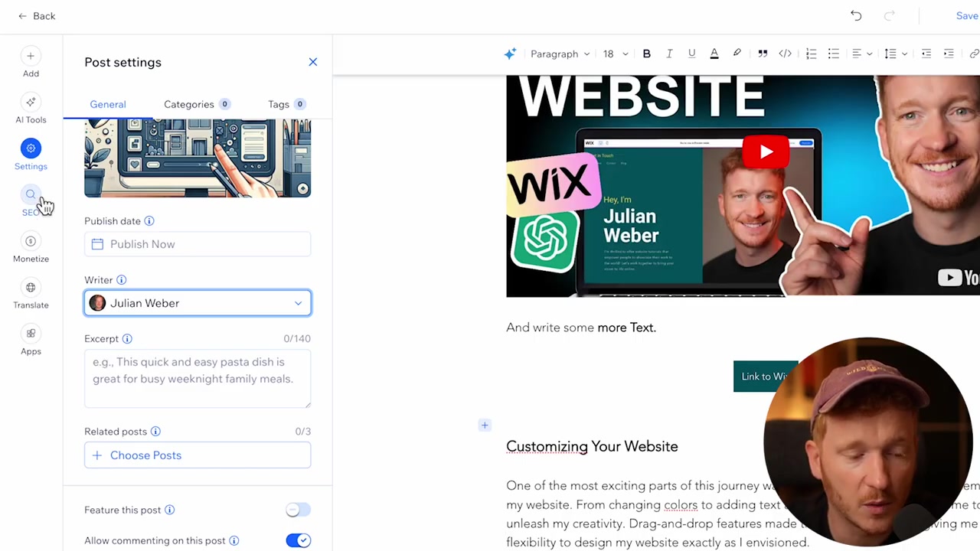
Task: Open the Monetize sidebar section
Action: coord(31,249)
